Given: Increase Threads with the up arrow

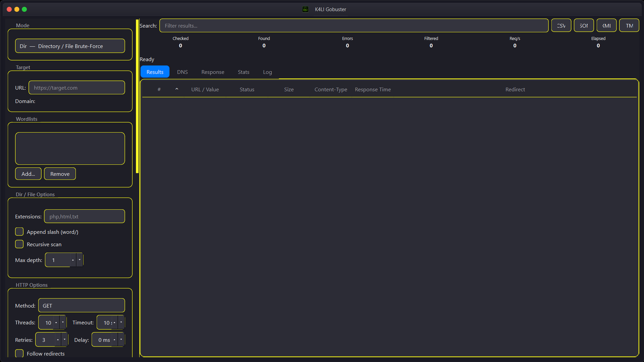Looking at the screenshot, I should click(56, 323).
